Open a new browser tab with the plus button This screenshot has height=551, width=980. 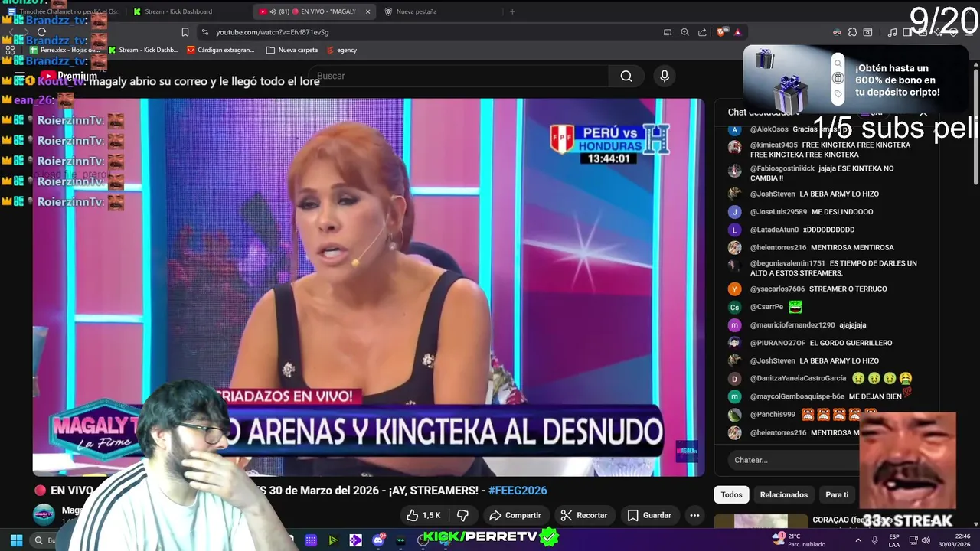512,11
